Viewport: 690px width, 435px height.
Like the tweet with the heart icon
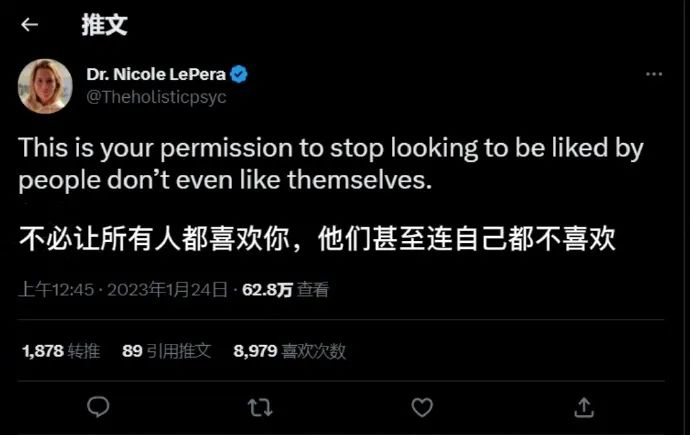422,407
